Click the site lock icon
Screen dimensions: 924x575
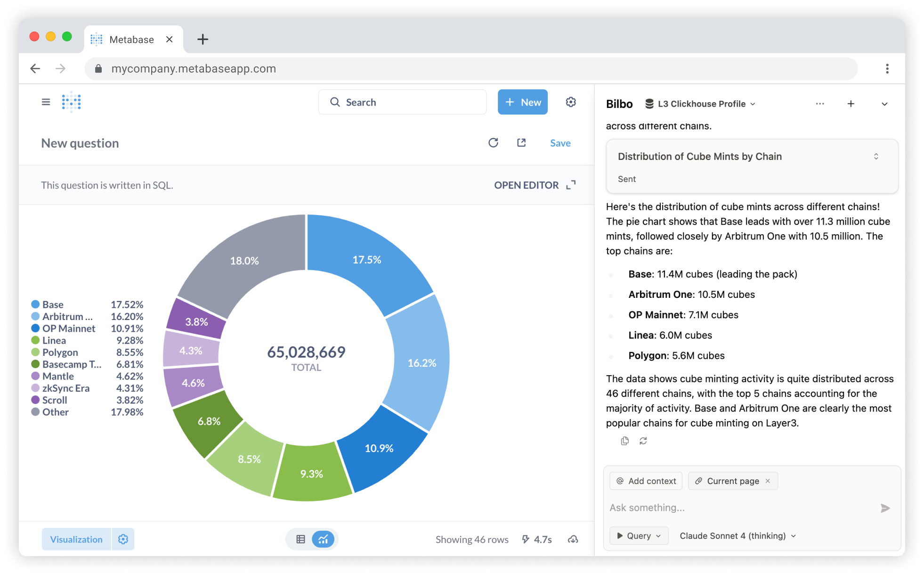(x=98, y=69)
